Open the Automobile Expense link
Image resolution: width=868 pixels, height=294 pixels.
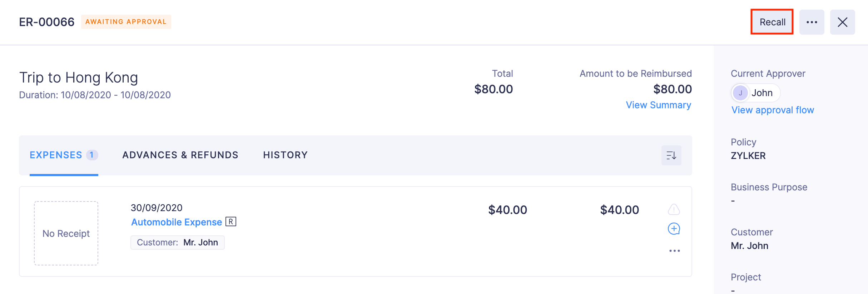pyautogui.click(x=177, y=222)
